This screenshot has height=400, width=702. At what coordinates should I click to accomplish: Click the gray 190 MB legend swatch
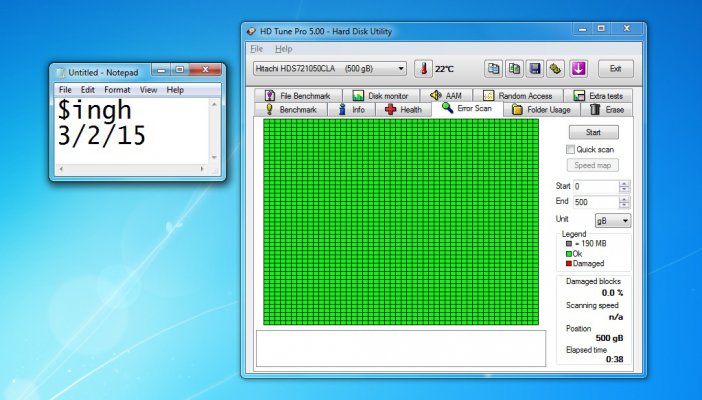point(569,244)
